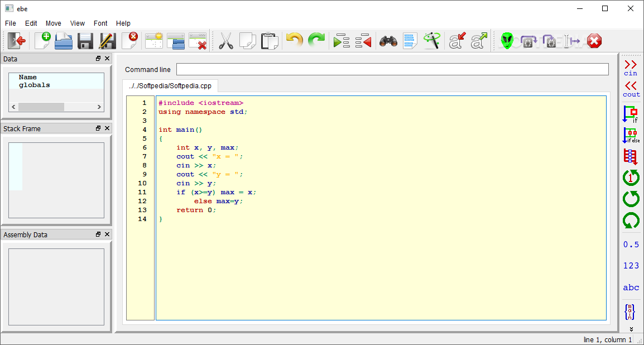Insert the 123 integer template

point(630,266)
